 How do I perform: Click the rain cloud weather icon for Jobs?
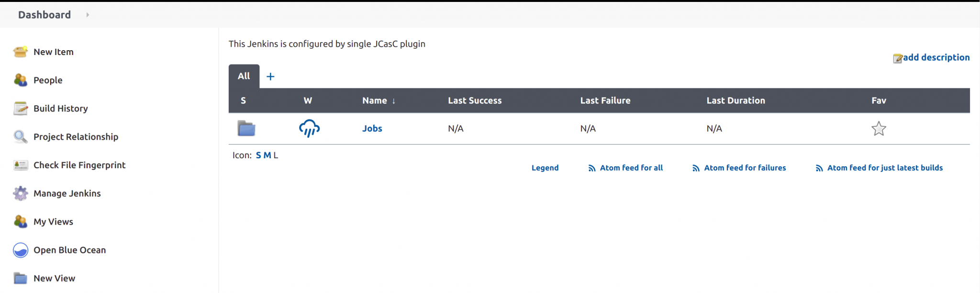(x=309, y=128)
